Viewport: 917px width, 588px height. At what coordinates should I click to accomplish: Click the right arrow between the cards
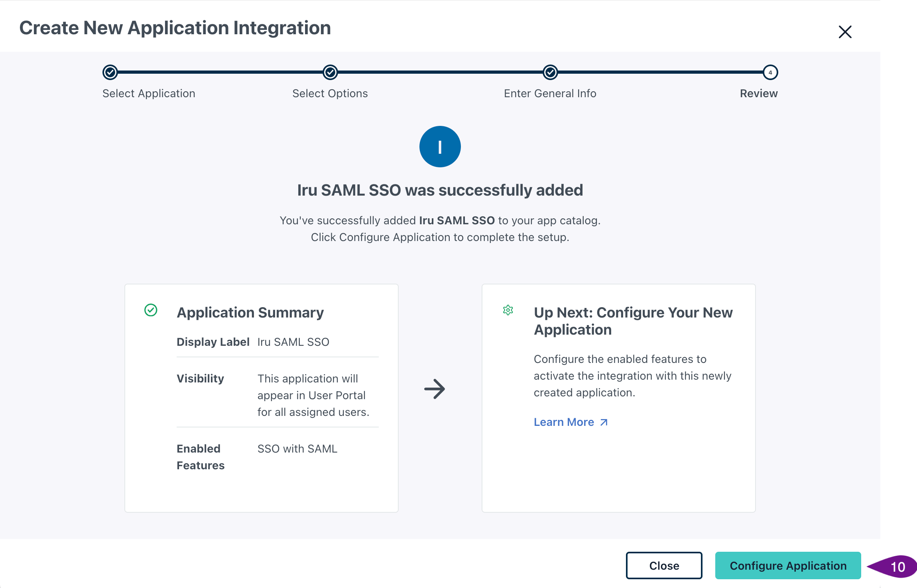click(435, 389)
